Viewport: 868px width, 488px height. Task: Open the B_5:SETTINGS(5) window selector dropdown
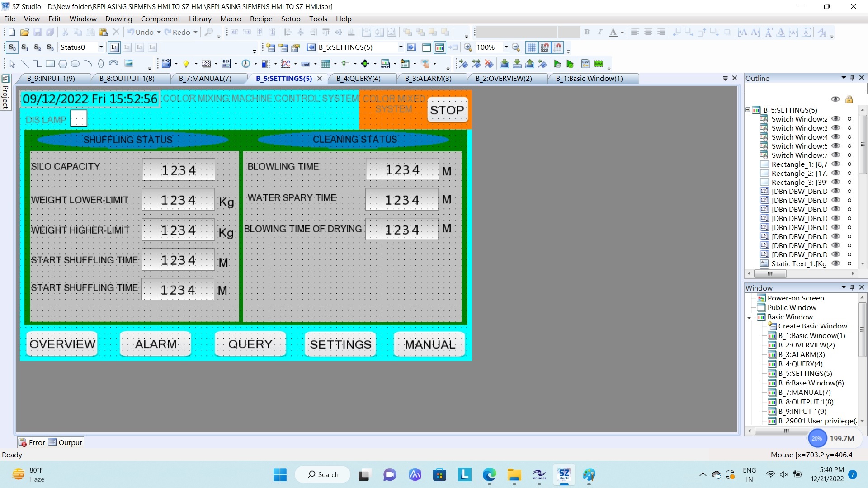coord(400,47)
